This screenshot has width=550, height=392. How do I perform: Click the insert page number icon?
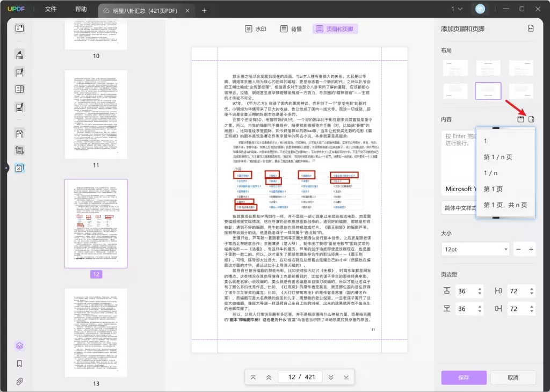point(532,119)
